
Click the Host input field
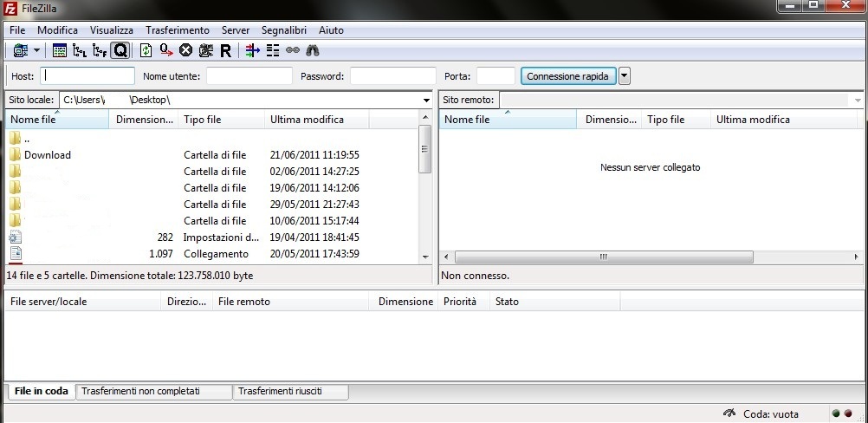[87, 76]
